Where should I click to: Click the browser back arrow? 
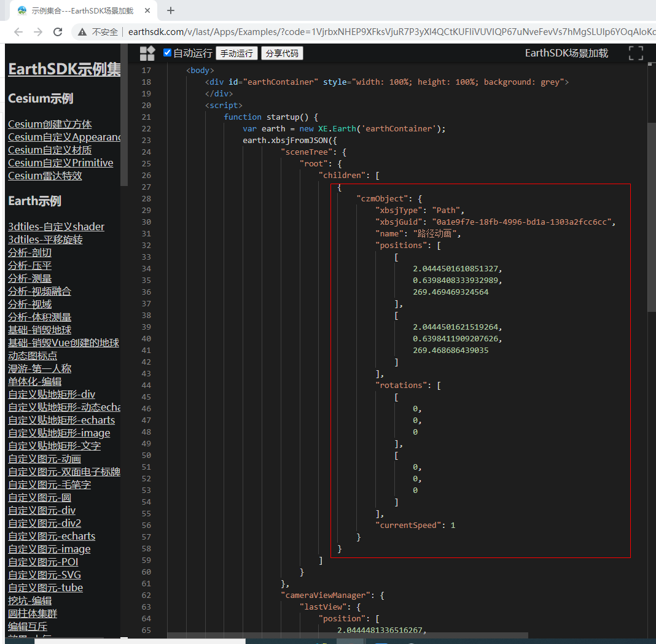click(x=18, y=32)
